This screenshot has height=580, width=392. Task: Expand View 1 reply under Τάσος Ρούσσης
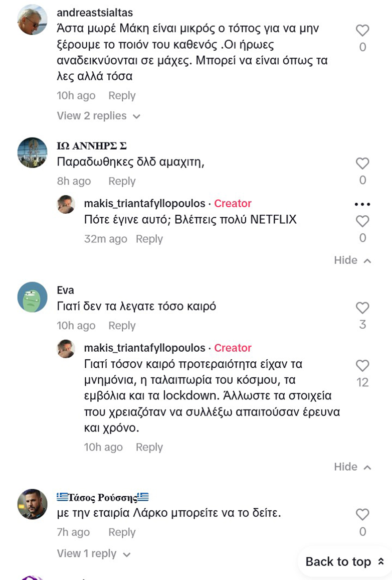94,554
